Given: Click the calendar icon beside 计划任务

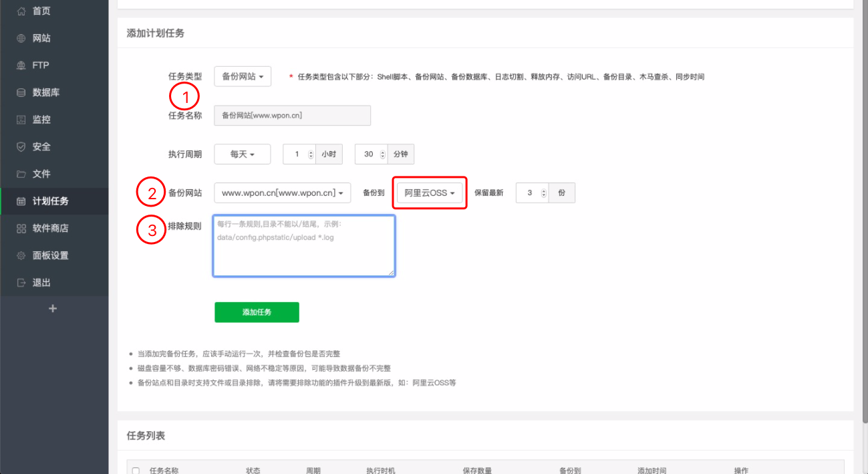Looking at the screenshot, I should click(21, 201).
